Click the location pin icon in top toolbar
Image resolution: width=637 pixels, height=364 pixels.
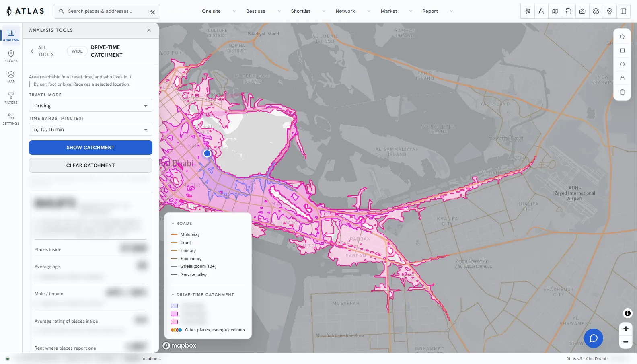click(x=610, y=11)
